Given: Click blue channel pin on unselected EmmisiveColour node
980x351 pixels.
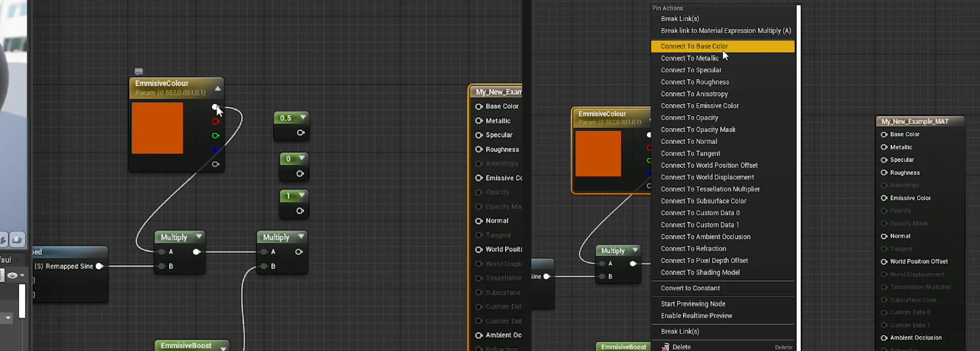Looking at the screenshot, I should point(215,150).
